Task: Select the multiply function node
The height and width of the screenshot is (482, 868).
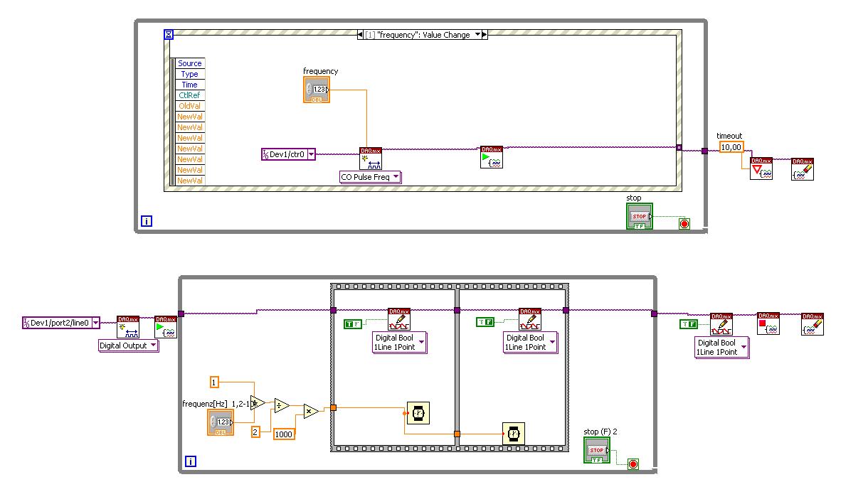Action: coord(311,411)
